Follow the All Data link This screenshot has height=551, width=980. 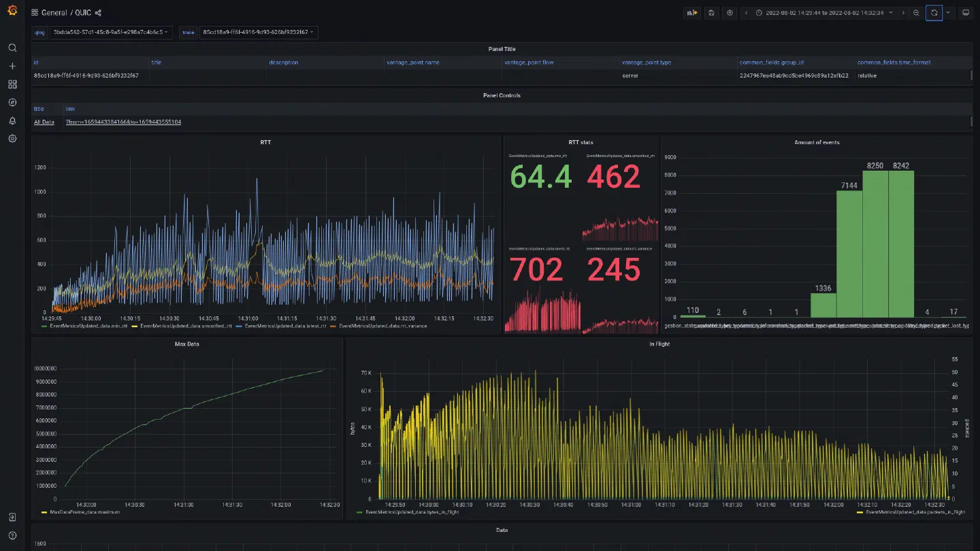44,122
